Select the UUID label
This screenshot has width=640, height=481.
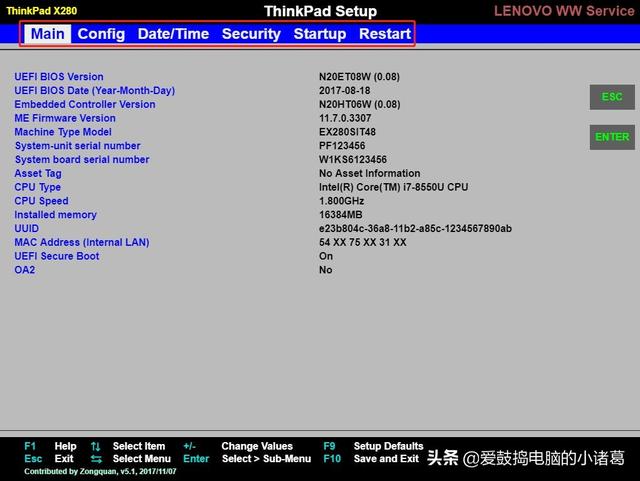tap(27, 229)
